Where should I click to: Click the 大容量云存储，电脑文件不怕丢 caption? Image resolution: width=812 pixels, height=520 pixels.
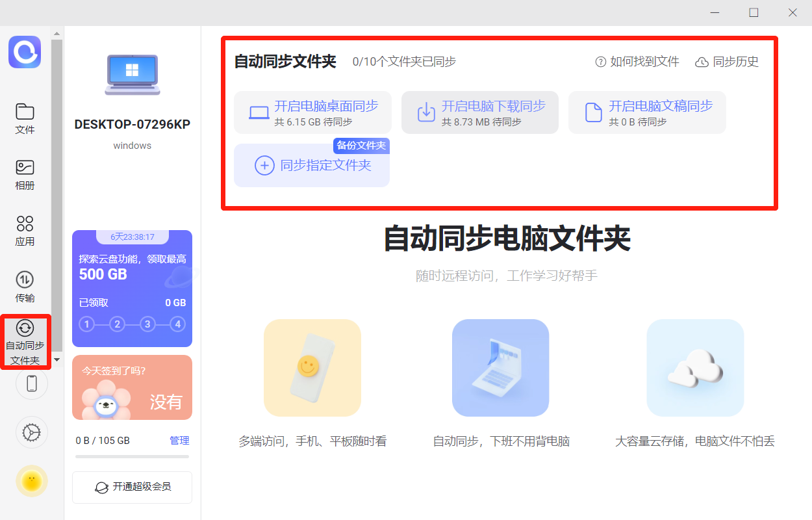(695, 441)
